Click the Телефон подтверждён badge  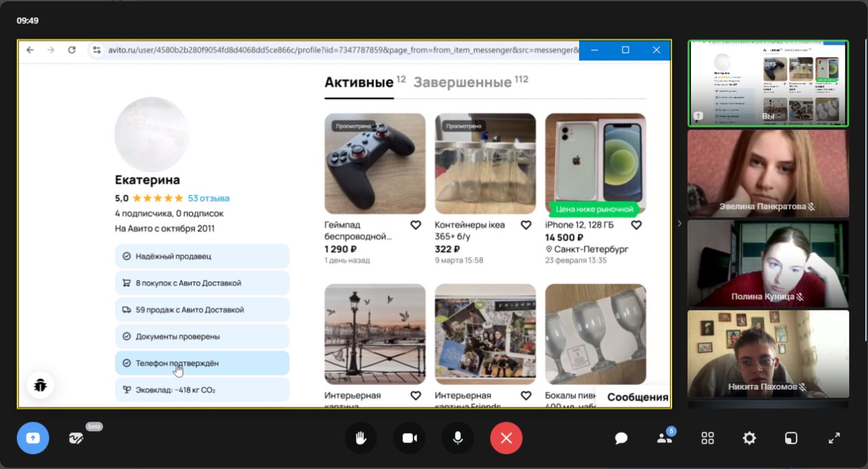pyautogui.click(x=202, y=363)
